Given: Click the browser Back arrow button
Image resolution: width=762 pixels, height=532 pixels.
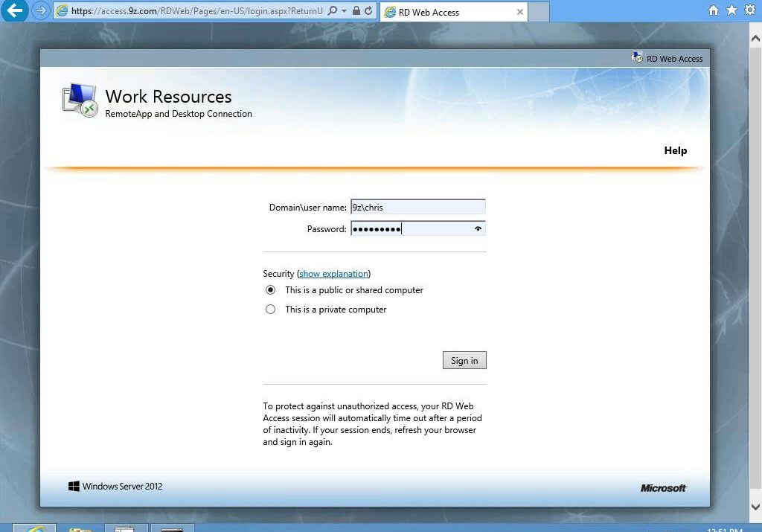Looking at the screenshot, I should [x=15, y=10].
